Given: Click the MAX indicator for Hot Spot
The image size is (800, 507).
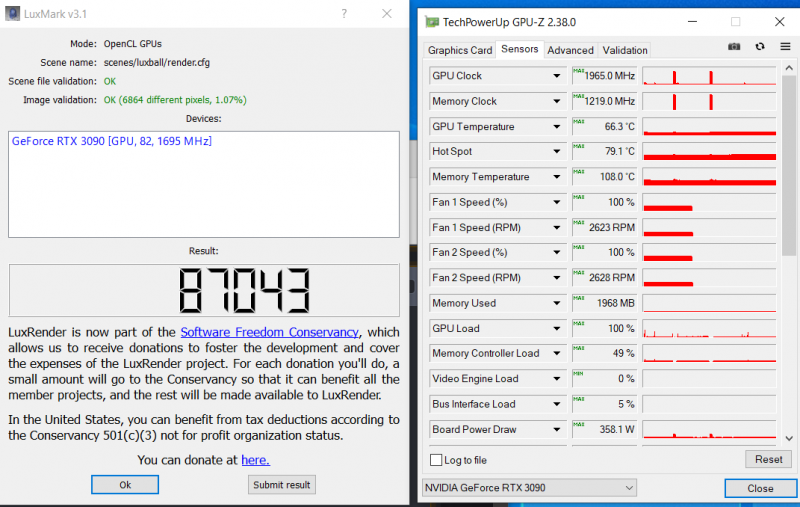Looking at the screenshot, I should point(579,146).
